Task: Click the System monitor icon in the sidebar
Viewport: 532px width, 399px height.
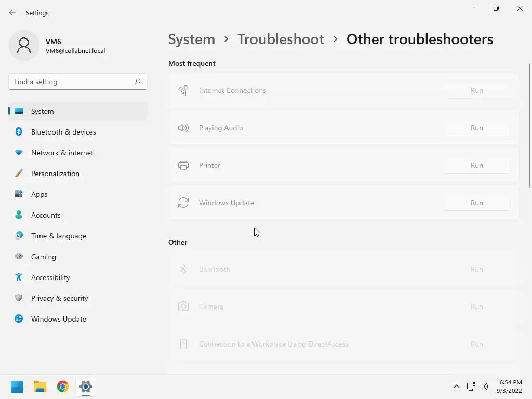Action: pyautogui.click(x=19, y=111)
